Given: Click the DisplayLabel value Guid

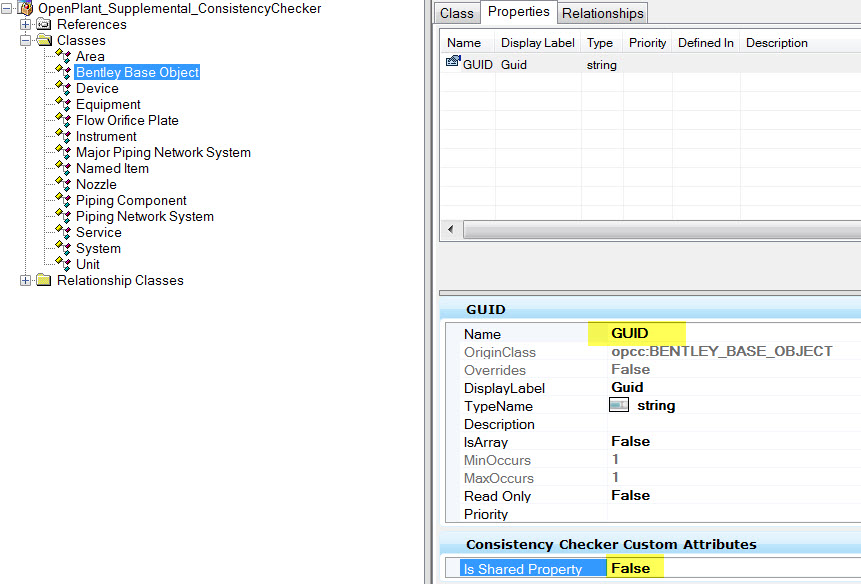Looking at the screenshot, I should 627,388.
